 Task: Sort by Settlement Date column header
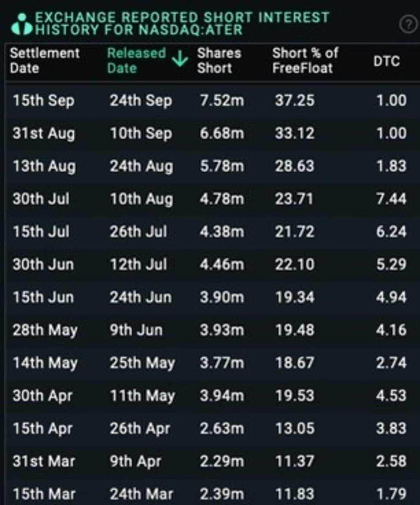[x=45, y=61]
